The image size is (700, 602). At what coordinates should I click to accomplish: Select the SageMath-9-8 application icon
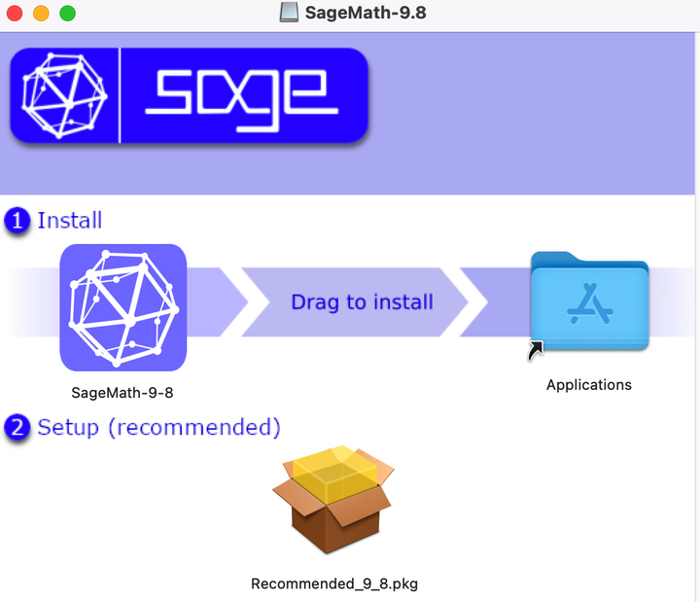(123, 307)
